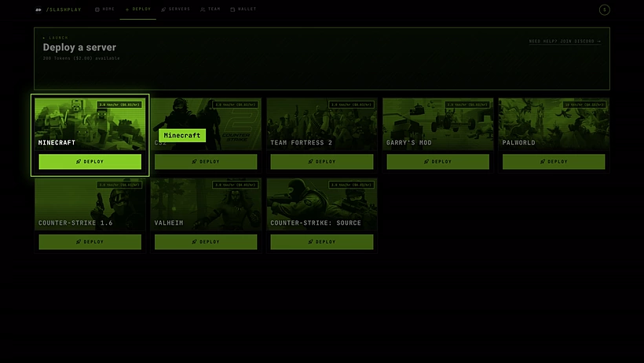Viewport: 644px width, 363px height.
Task: Open the Servers tab
Action: pos(176,9)
